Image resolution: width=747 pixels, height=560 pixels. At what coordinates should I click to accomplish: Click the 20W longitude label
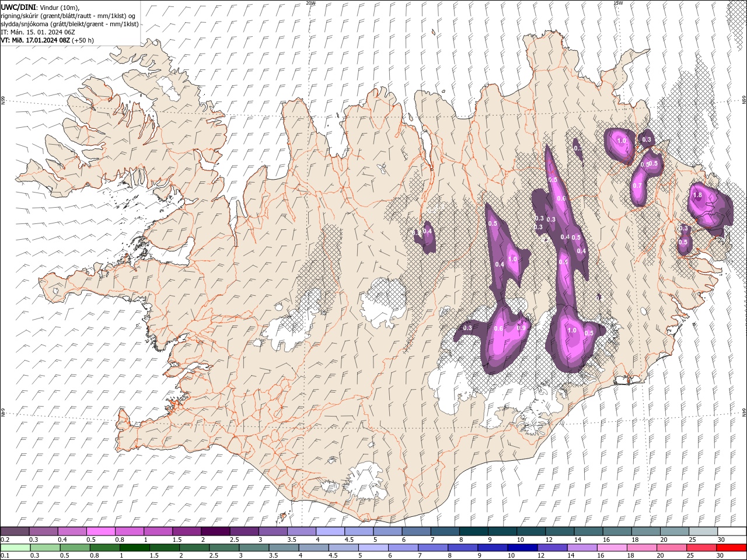tap(310, 3)
